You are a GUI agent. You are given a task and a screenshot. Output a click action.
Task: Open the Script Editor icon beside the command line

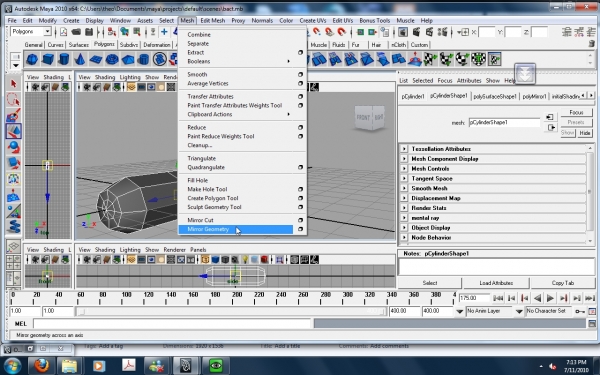pyautogui.click(x=592, y=324)
